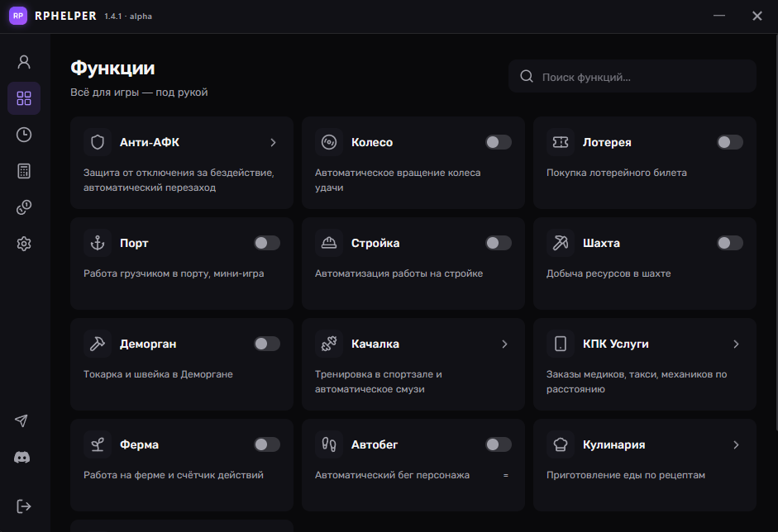The image size is (778, 532).
Task: Click the shield icon on the Анти-АФК card
Action: 98,142
